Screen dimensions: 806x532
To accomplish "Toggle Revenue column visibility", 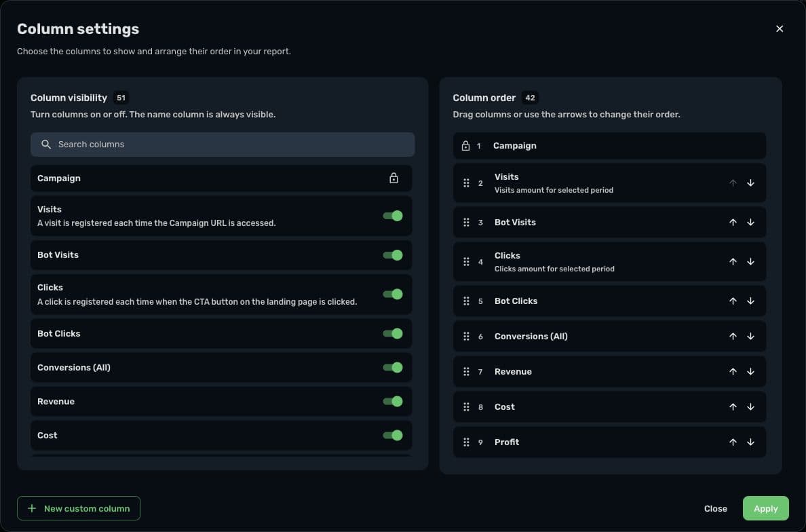I will [x=393, y=402].
